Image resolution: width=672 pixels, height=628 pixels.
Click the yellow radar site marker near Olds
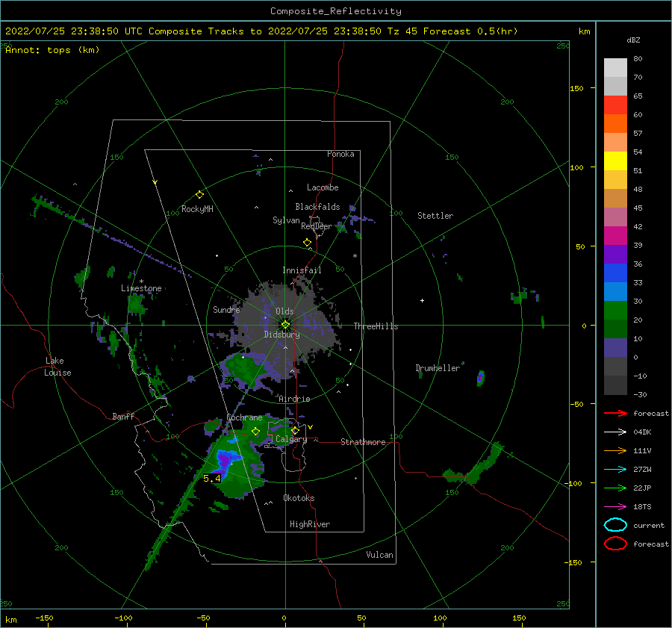[285, 325]
